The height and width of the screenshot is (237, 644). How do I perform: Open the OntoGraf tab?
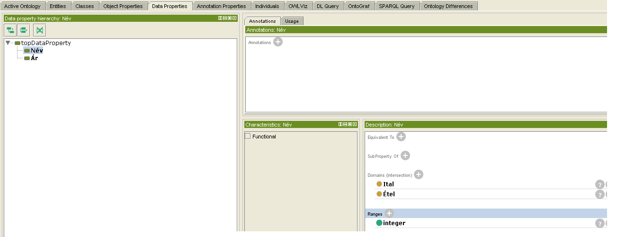click(358, 6)
